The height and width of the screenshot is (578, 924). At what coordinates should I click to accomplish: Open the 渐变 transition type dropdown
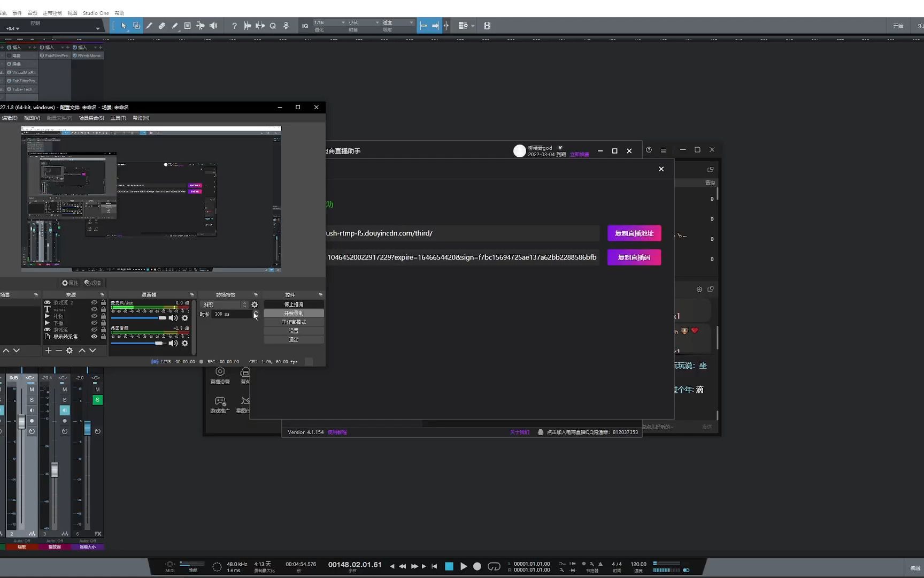[225, 305]
